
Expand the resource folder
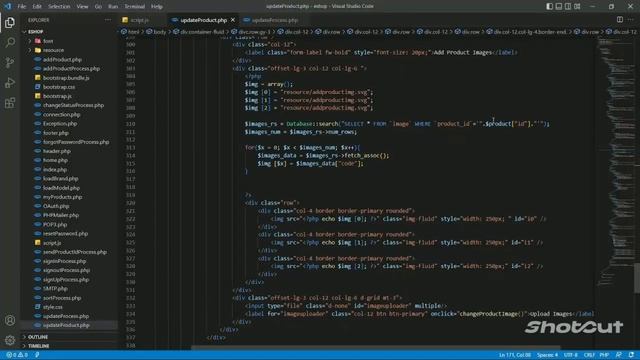point(53,50)
